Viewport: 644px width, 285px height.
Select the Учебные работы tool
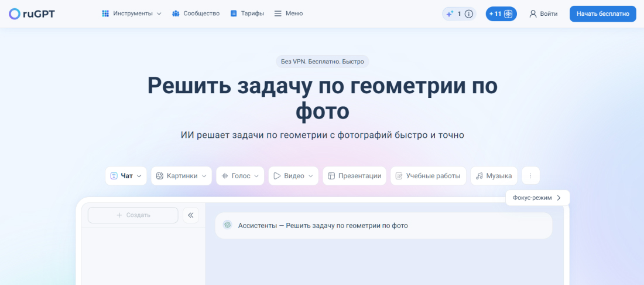click(428, 175)
